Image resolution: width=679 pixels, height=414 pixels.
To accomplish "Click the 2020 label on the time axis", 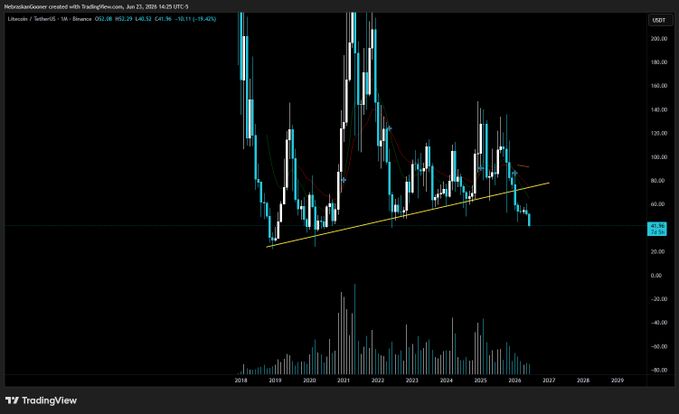I will [309, 380].
